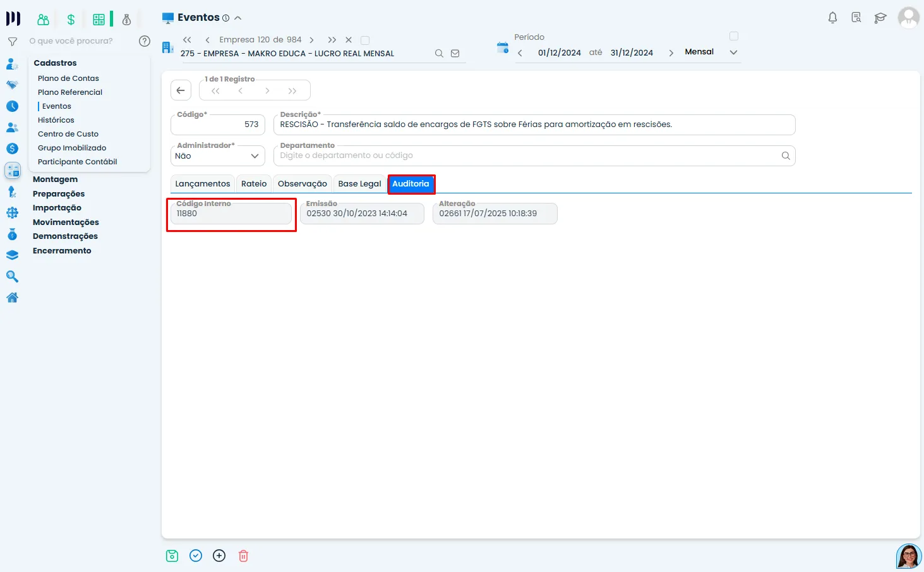Open the people module icon in top bar
Image resolution: width=924 pixels, height=572 pixels.
click(43, 20)
